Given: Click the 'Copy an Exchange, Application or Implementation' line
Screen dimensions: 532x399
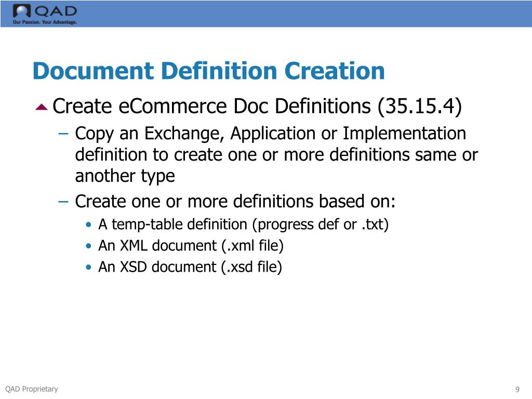Looking at the screenshot, I should pyautogui.click(x=270, y=134).
